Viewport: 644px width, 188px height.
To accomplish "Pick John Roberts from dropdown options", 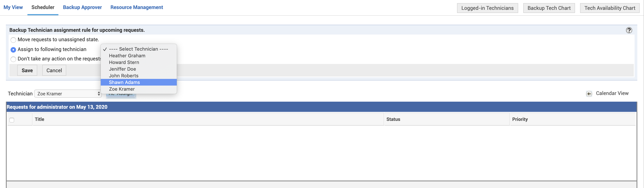I will click(x=123, y=76).
